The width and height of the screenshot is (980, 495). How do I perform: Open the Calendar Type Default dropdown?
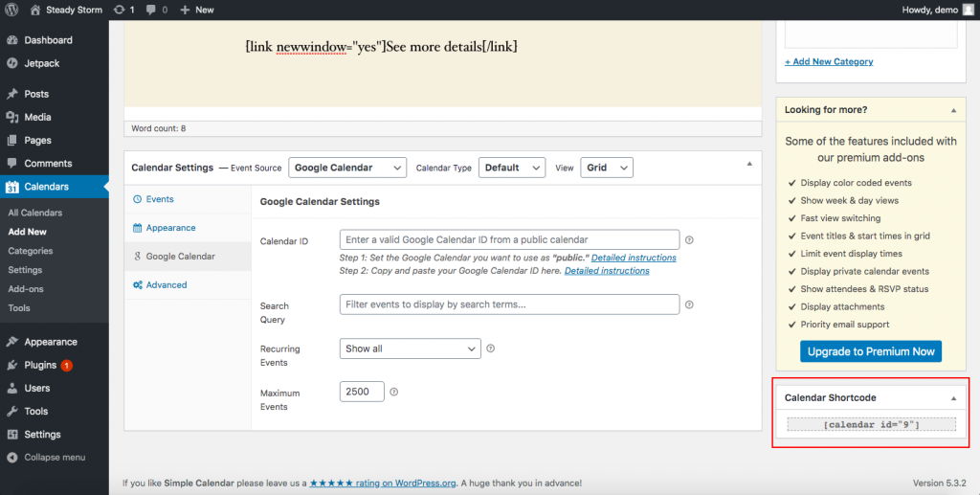512,168
